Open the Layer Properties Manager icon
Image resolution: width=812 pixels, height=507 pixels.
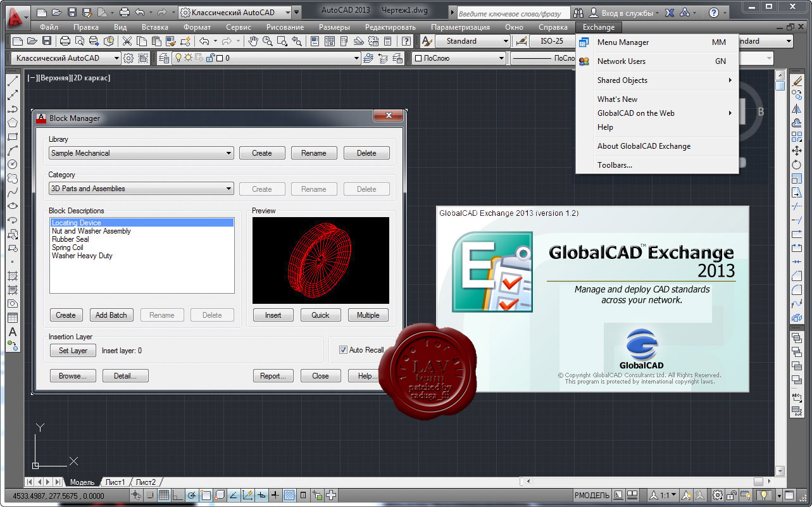coord(164,58)
